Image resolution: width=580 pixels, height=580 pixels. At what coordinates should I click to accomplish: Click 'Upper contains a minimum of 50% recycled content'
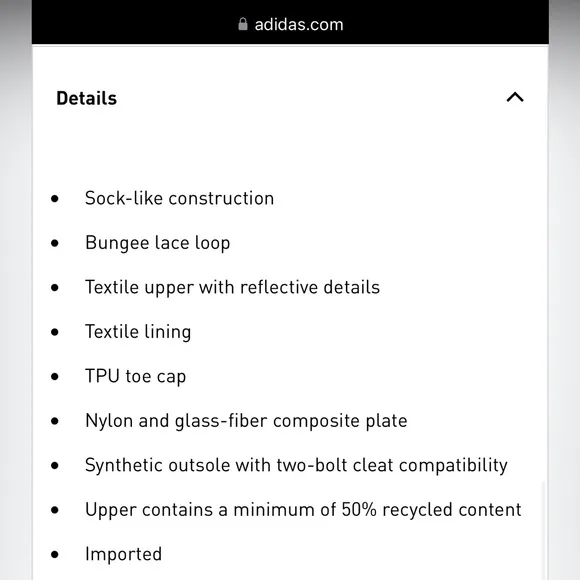303,510
